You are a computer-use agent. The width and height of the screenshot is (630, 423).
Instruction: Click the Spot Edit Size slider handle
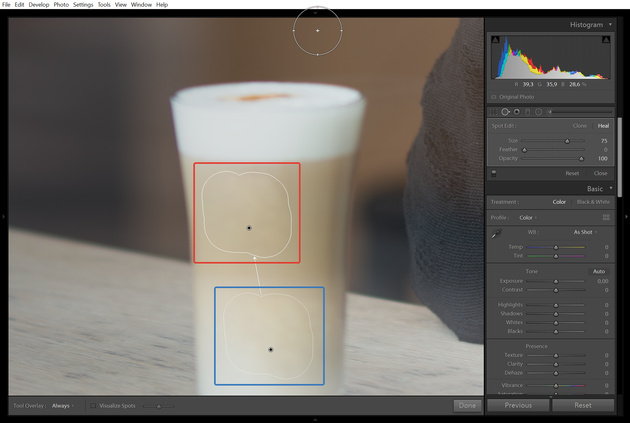click(567, 141)
